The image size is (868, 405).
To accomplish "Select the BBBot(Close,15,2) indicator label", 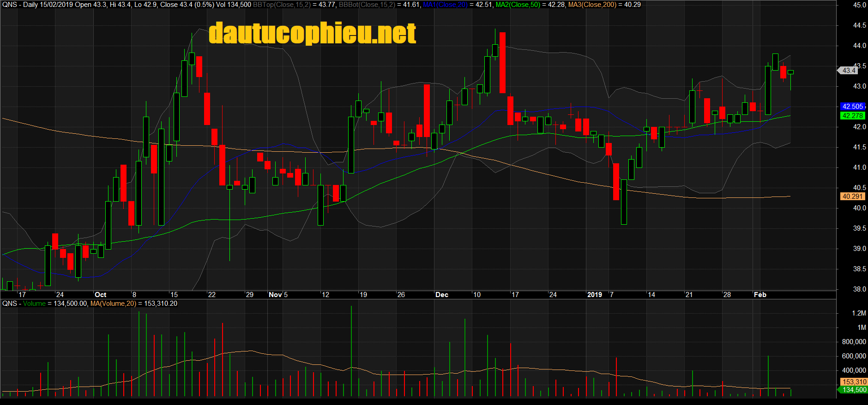I will click(367, 5).
